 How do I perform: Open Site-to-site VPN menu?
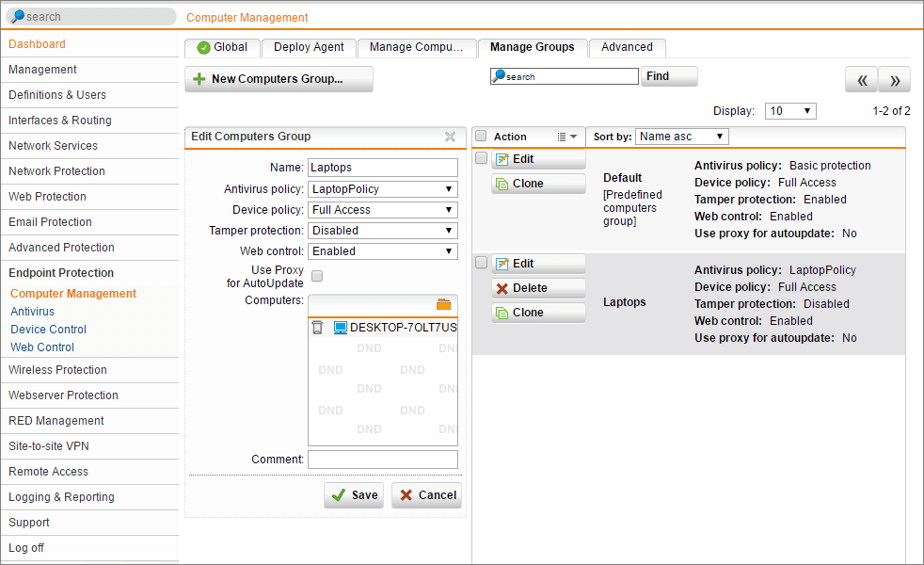48,445
